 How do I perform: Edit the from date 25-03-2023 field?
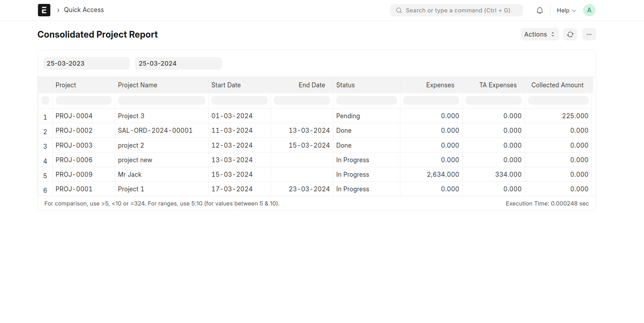click(x=86, y=64)
